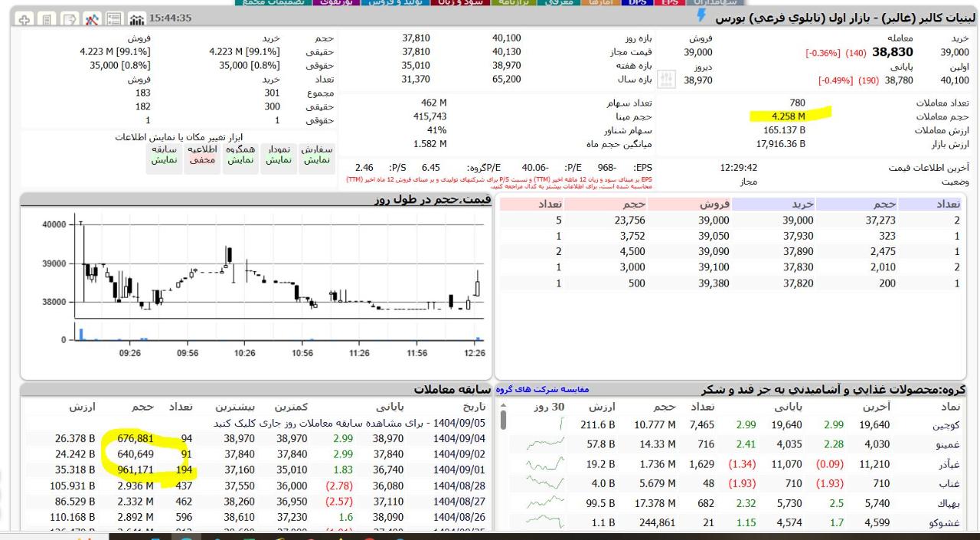This screenshot has height=540, width=980.
Task: Toggle the سابقه display panel button
Action: click(164, 155)
